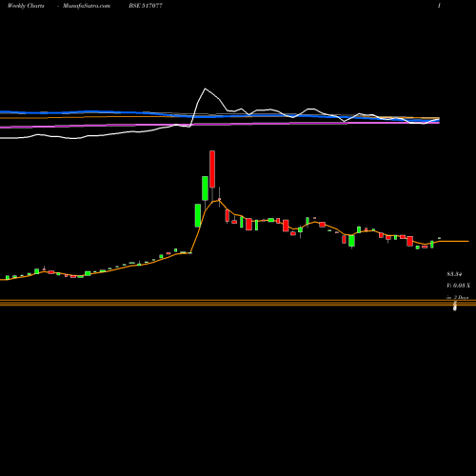Click the 'MunafaSutra.com' text
Viewport: 476px width, 476px height.
coord(87,6)
